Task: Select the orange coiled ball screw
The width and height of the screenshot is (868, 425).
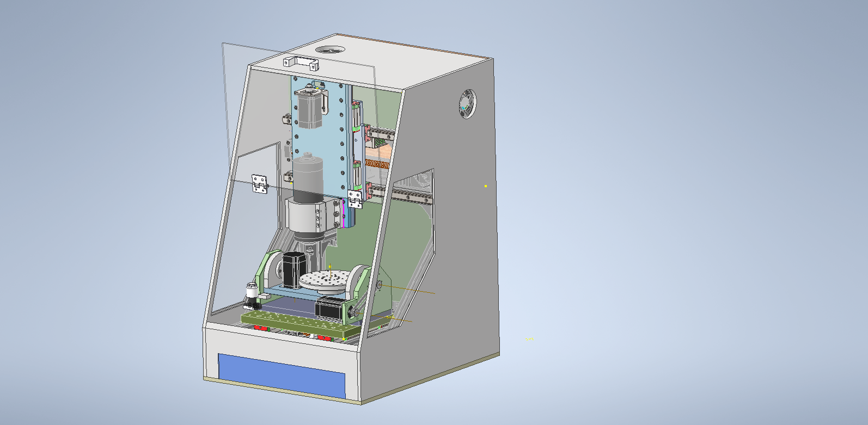Action: coord(377,164)
